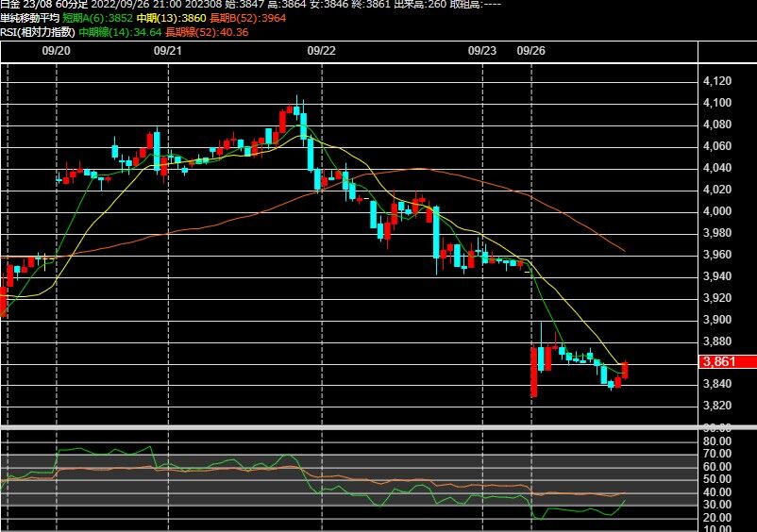Click the 4,100 price axis label
Screen dimensions: 757x532
coord(717,102)
